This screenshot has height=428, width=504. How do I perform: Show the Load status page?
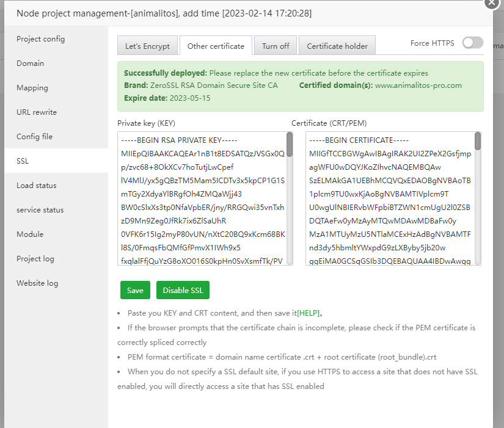tap(37, 186)
